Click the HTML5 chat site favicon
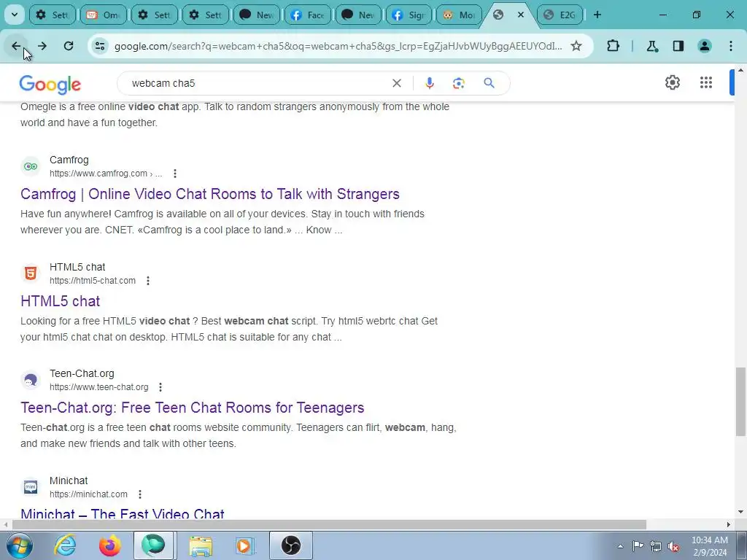Viewport: 747px width, 560px height. [x=31, y=273]
